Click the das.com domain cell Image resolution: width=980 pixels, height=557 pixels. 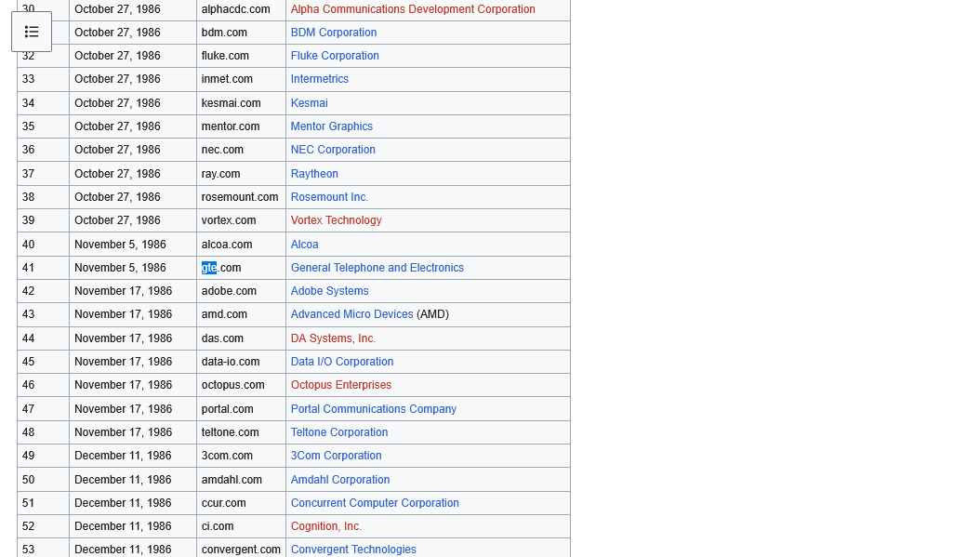coord(241,338)
